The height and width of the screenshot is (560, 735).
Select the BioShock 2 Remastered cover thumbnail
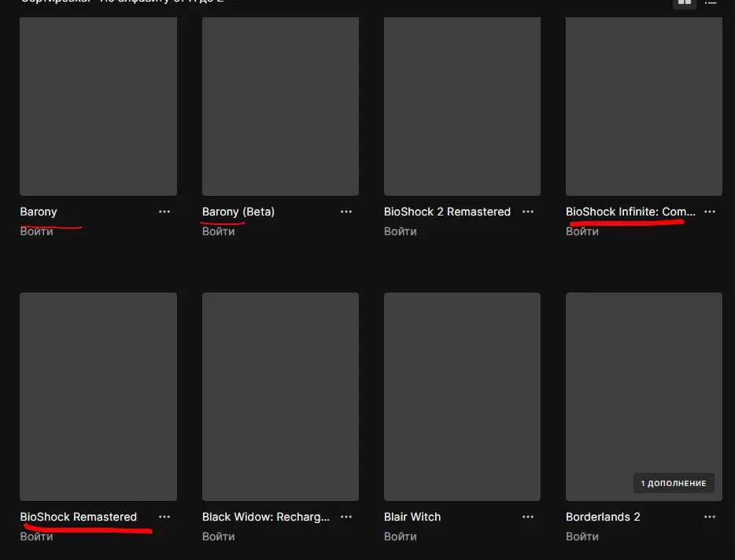coord(462,106)
